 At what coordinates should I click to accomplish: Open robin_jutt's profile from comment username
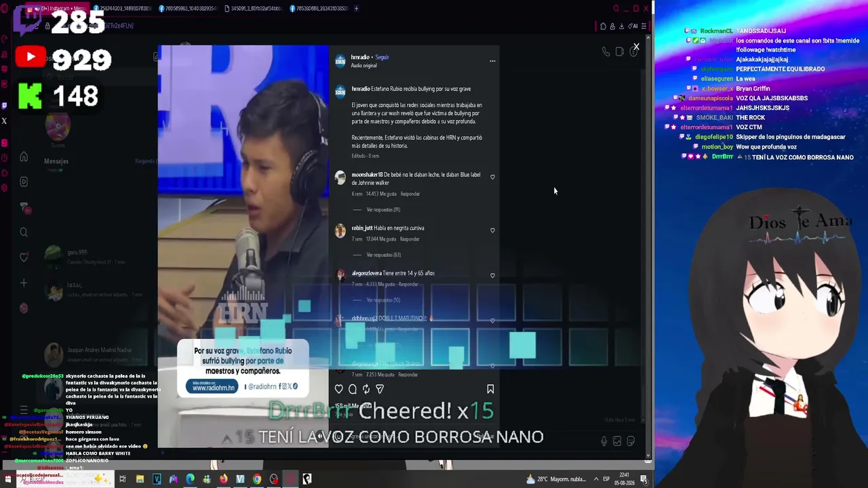362,228
